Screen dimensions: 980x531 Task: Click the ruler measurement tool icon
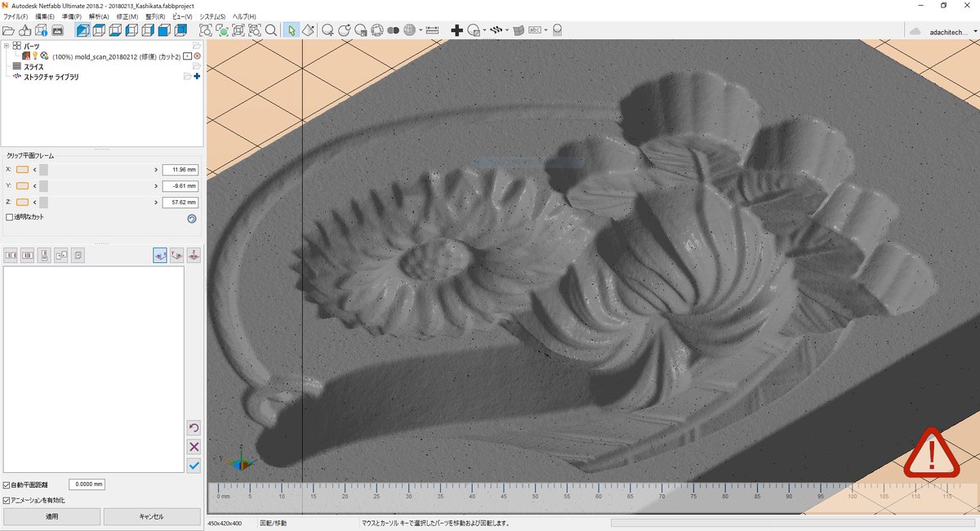433,30
